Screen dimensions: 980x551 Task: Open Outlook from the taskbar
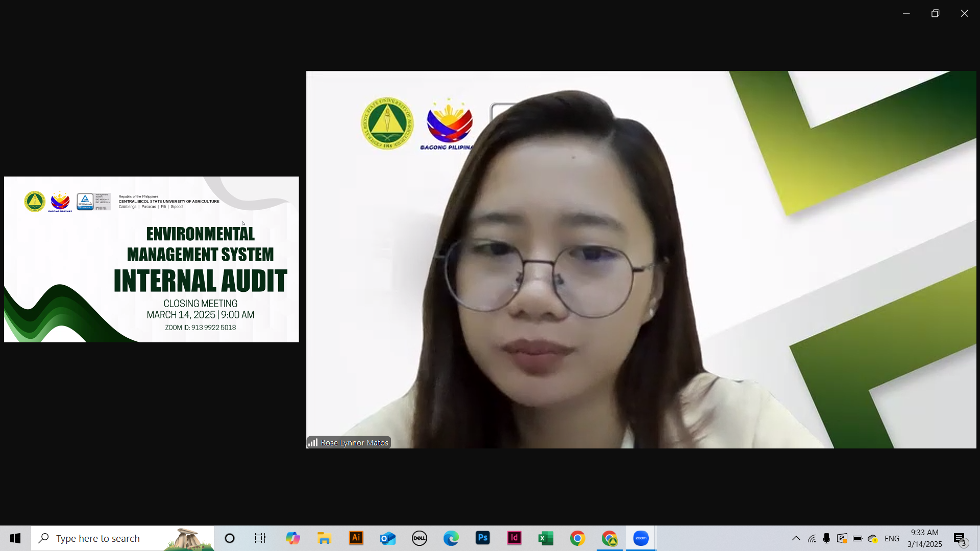(387, 538)
